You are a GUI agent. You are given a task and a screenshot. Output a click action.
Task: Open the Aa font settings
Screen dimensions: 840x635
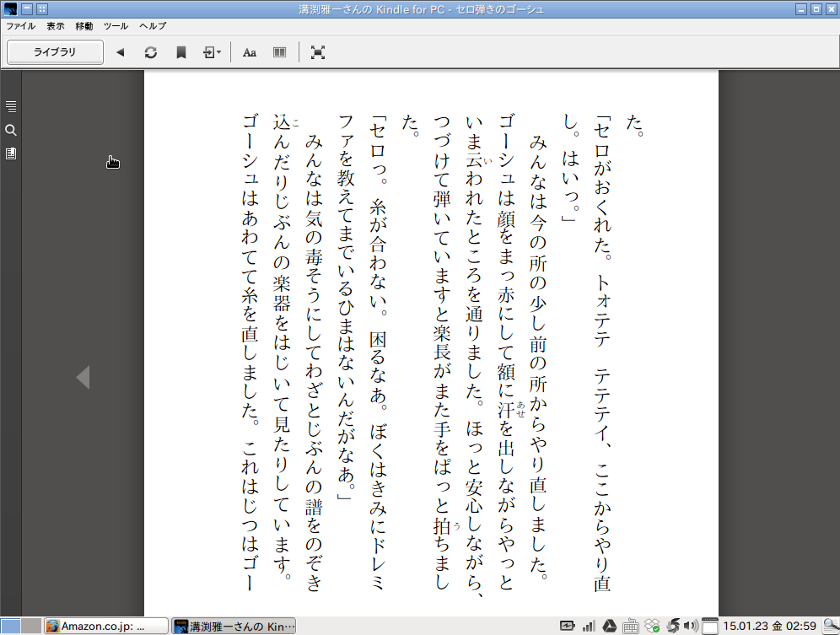pyautogui.click(x=249, y=52)
